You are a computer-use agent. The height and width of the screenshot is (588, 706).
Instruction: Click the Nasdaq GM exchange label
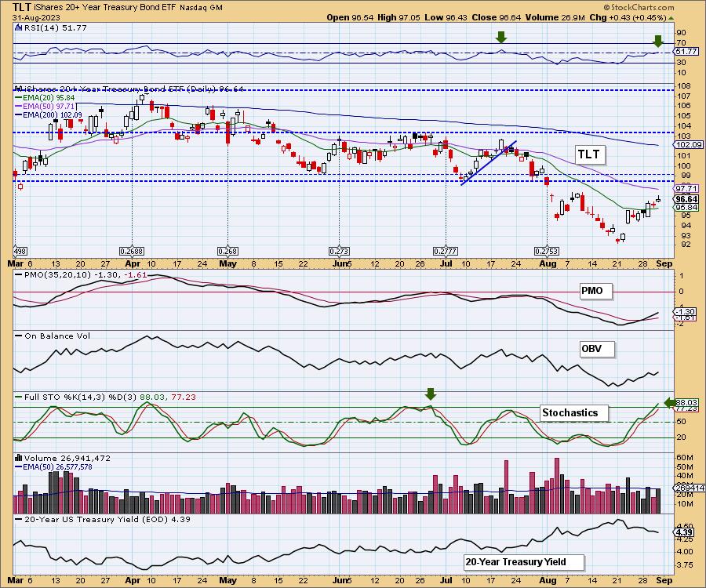click(201, 8)
